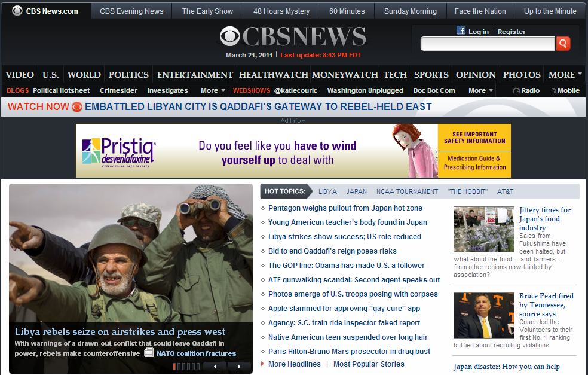588x375 pixels.
Task: Open Medication Guide & Prescribing Information link
Action: 474,163
